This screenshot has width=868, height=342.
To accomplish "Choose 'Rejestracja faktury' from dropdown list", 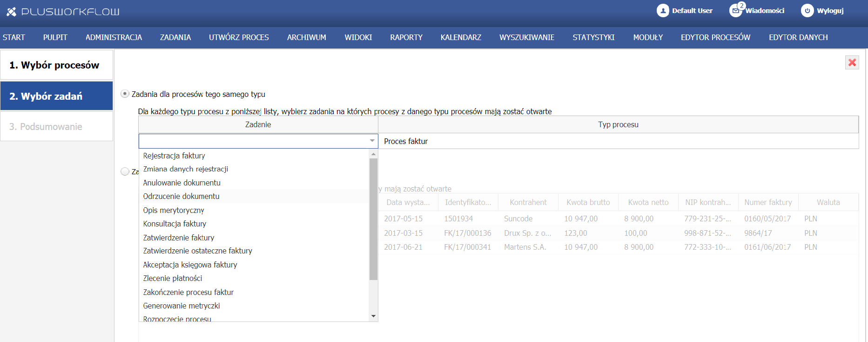I will tap(174, 156).
